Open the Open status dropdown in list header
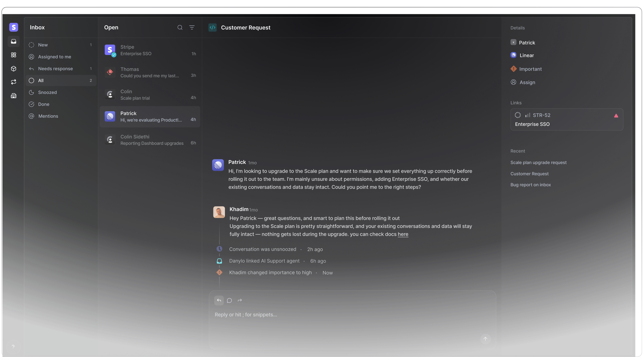The image size is (644, 357). 111,27
